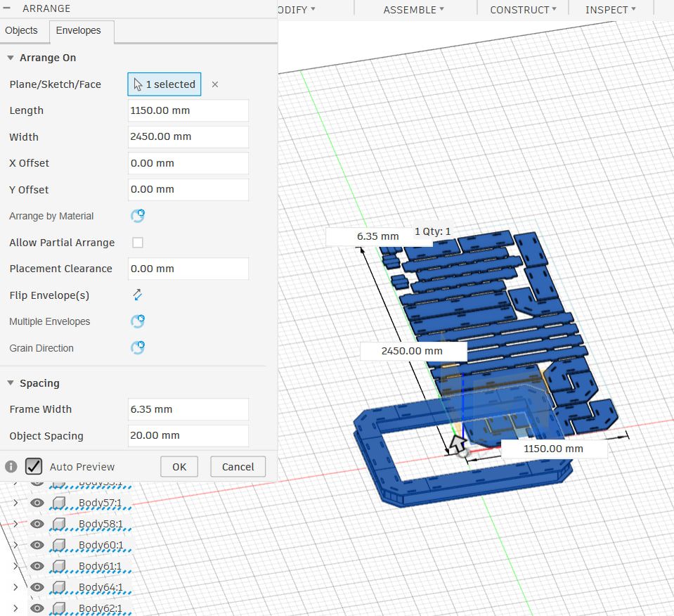Open the CONSTRUCT dropdown menu

[523, 9]
